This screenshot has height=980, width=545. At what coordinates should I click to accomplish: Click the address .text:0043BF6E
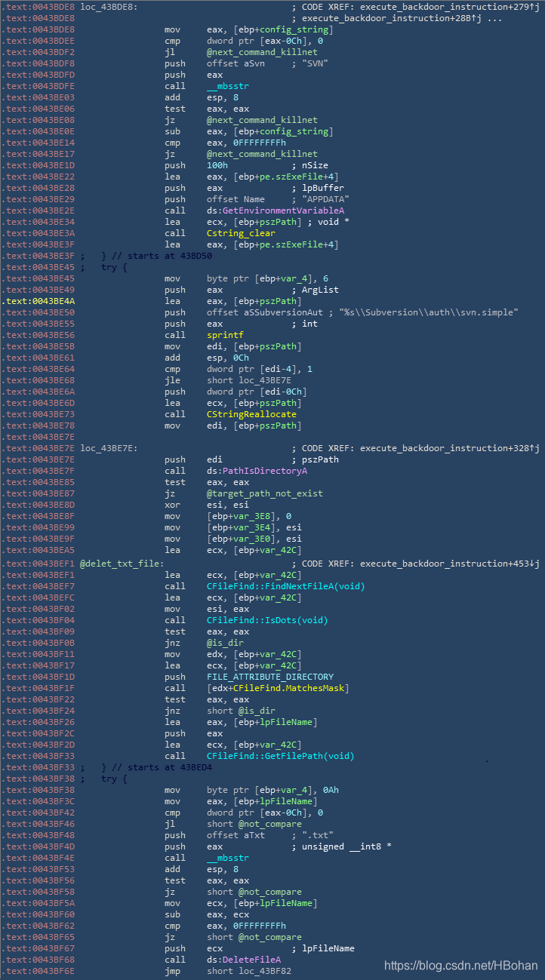pyautogui.click(x=38, y=971)
